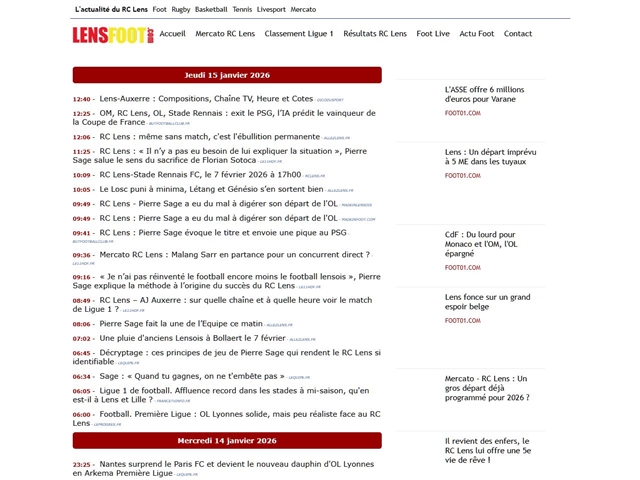Open the Foot section link
Viewport: 640px width, 480px height.
click(160, 9)
